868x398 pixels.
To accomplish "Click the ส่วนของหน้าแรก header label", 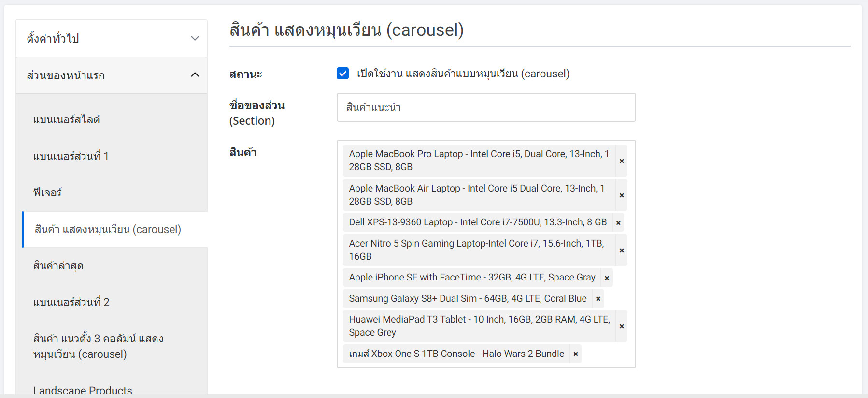I will [x=66, y=75].
